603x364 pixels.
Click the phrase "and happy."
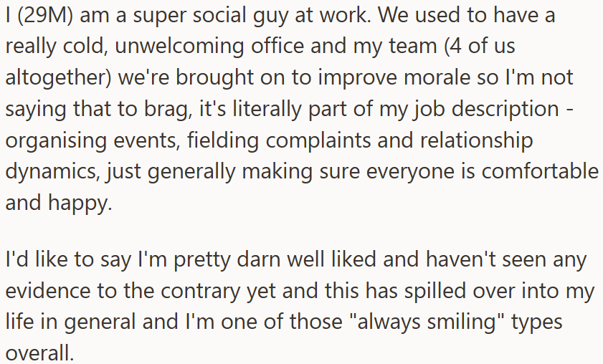(59, 203)
